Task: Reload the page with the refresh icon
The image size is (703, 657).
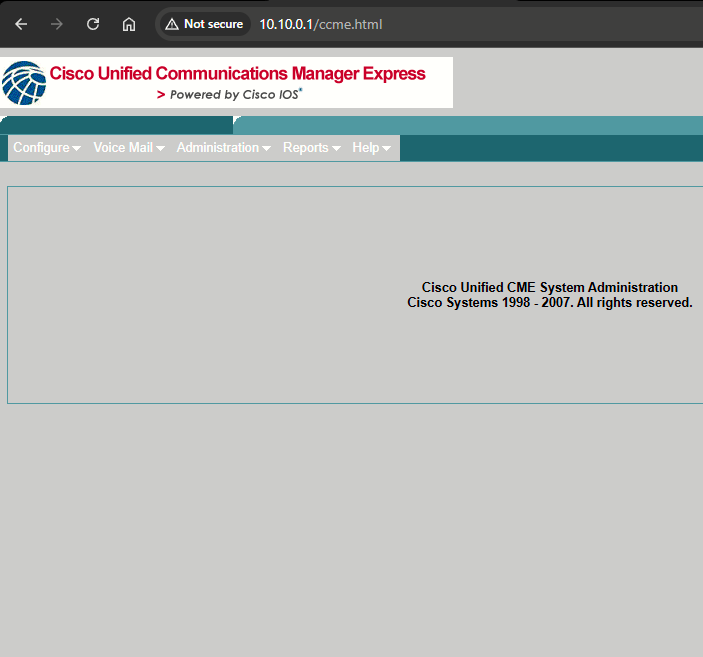Action: pos(93,24)
